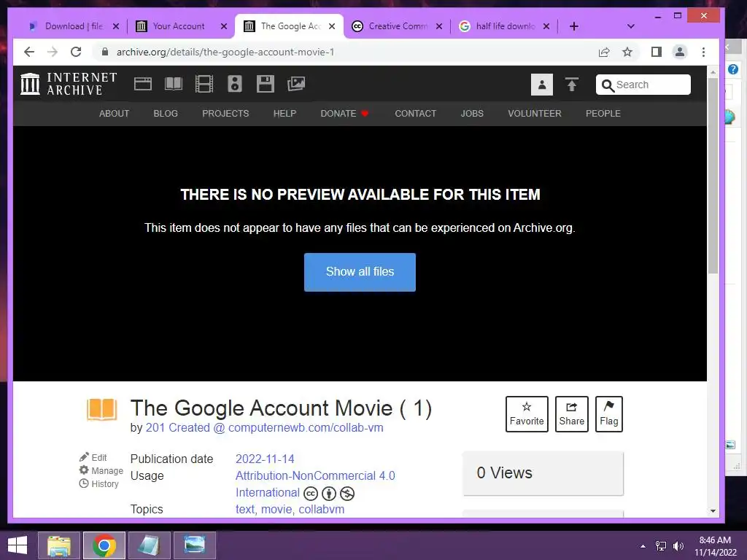Click the search magnifier icon

click(x=608, y=85)
